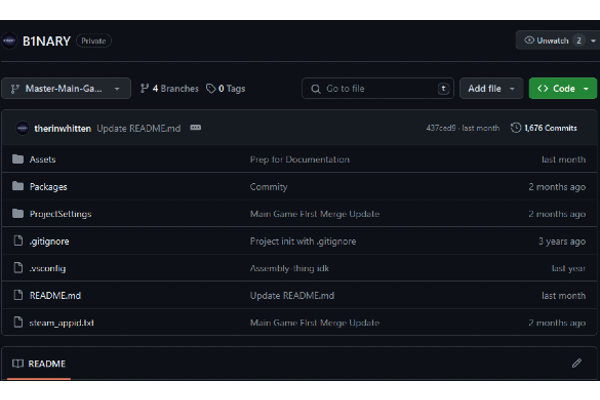The image size is (600, 400).
Task: Open Project init with .gitignore commit
Action: [x=303, y=242]
